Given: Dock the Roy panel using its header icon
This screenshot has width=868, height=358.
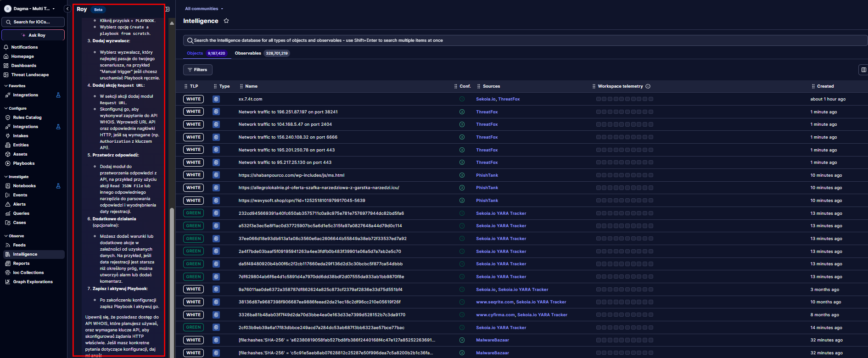Looking at the screenshot, I should click(x=168, y=9).
